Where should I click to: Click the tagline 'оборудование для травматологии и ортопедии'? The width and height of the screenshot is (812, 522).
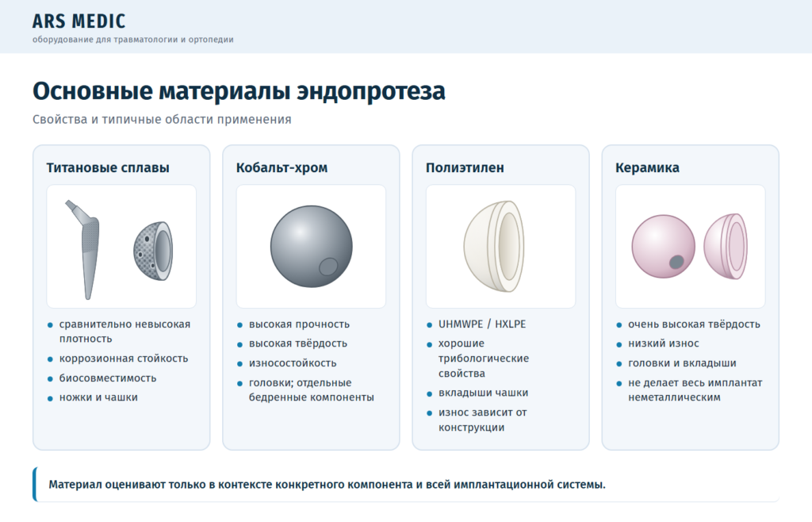pos(133,40)
